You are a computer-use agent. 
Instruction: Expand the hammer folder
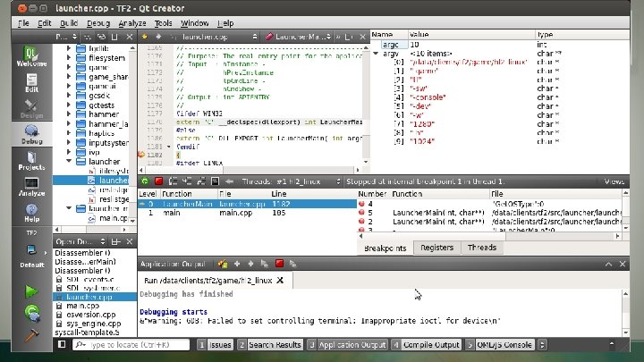click(69, 114)
